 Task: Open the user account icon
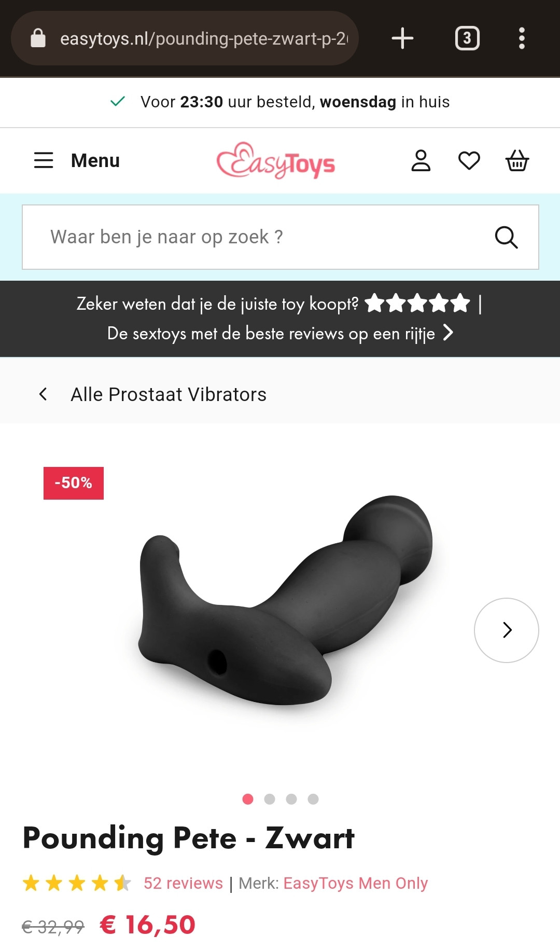(x=421, y=160)
